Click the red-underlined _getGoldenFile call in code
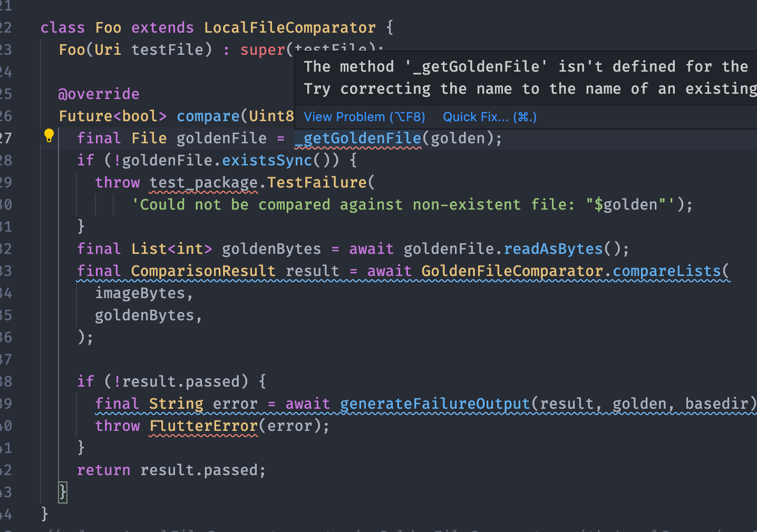Screen dimensions: 757x532 tap(358, 139)
